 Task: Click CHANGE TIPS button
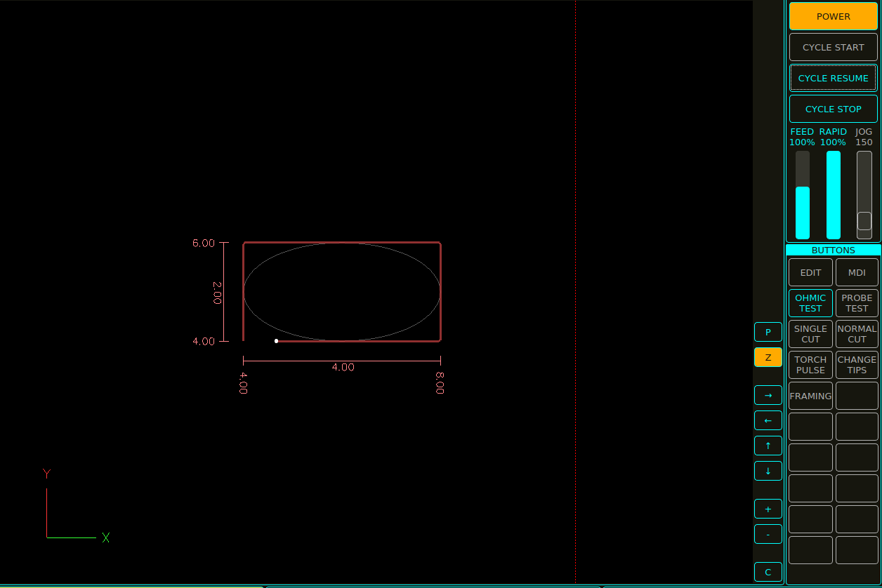pyautogui.click(x=857, y=365)
